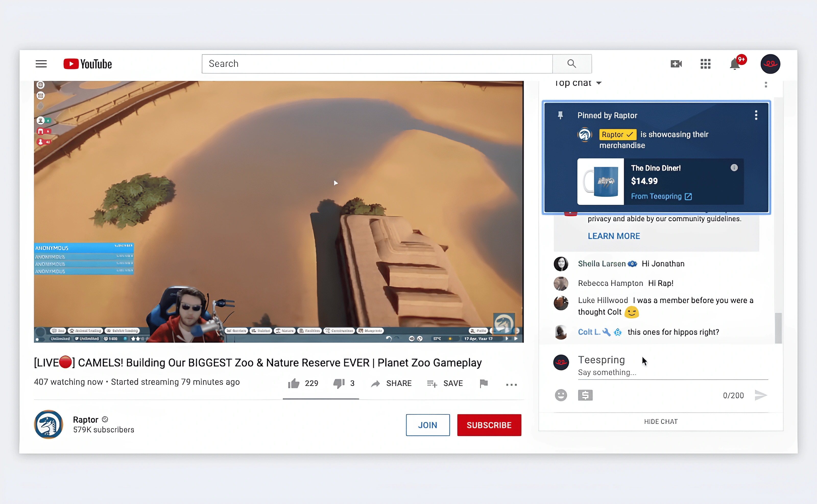Open Super Chat dollar icon

(585, 395)
